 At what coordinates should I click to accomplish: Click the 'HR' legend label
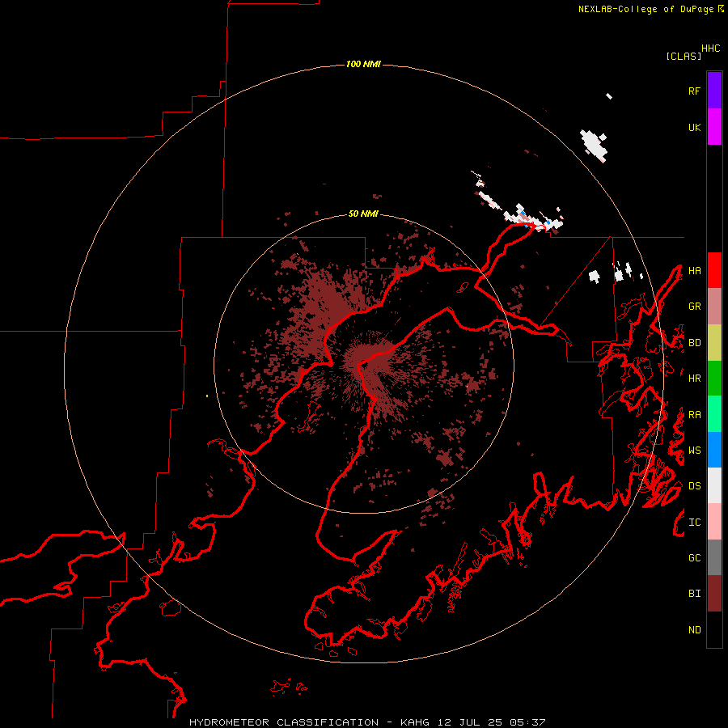pyautogui.click(x=694, y=379)
